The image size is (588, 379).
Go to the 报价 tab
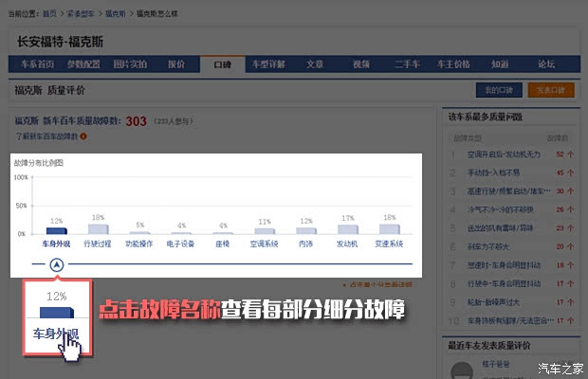click(x=176, y=64)
